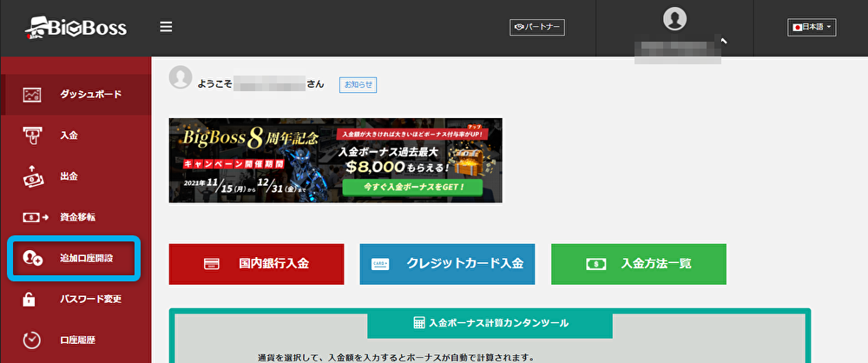Viewport: 868px width, 363px height.
Task: Click the user avatar in header
Action: click(x=674, y=18)
